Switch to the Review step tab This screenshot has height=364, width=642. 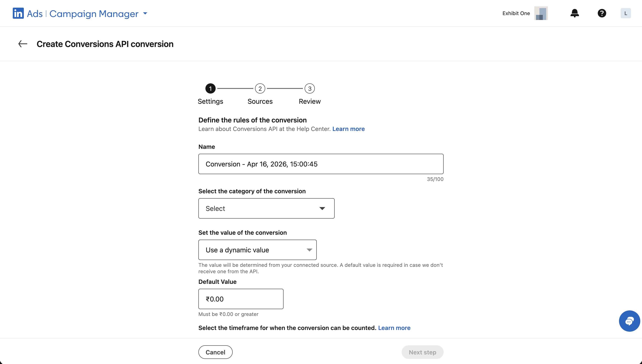(310, 101)
